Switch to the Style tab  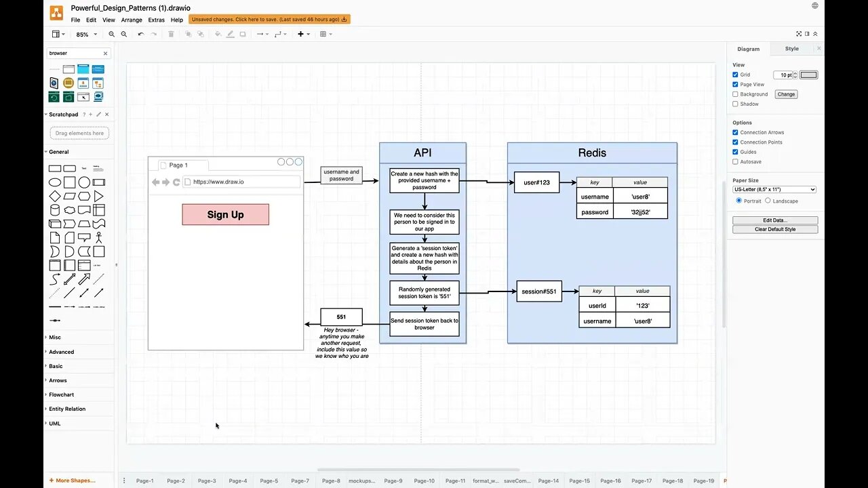coord(792,49)
